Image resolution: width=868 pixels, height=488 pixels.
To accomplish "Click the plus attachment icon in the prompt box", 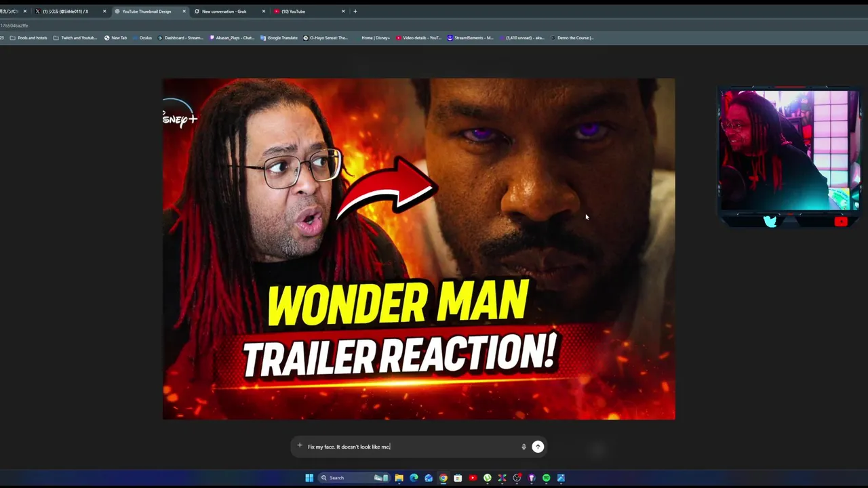I will point(300,445).
